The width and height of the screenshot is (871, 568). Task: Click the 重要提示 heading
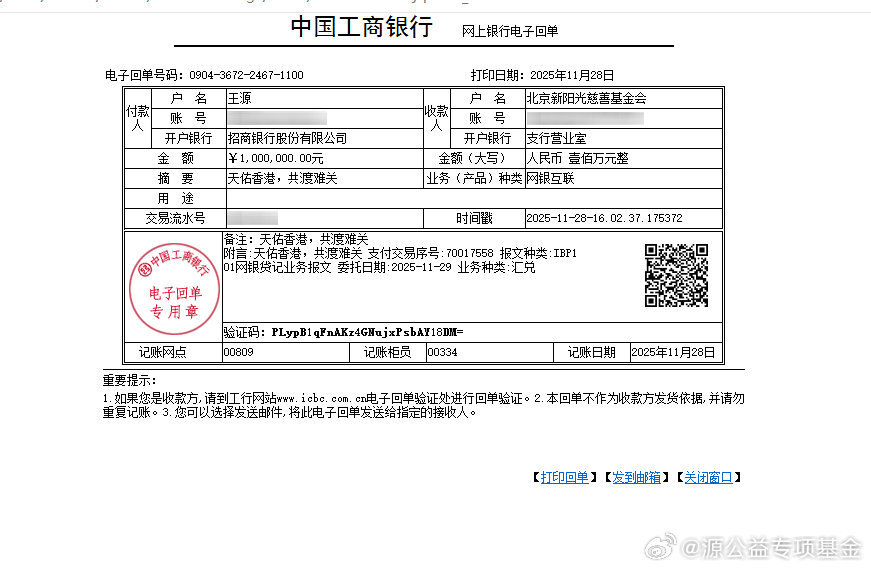coord(129,380)
